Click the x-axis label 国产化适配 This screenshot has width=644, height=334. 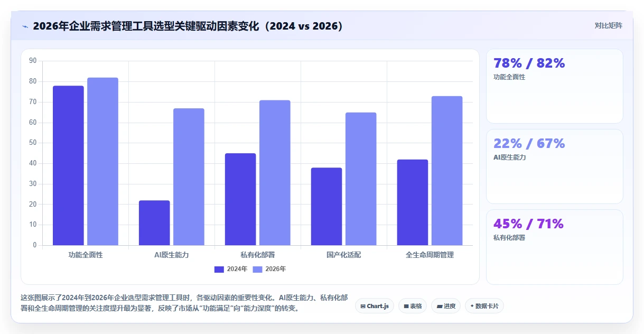[344, 255]
